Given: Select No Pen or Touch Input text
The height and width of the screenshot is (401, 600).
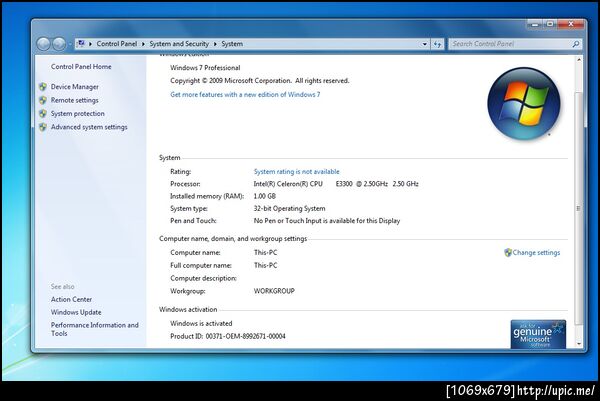Looking at the screenshot, I should tap(327, 221).
